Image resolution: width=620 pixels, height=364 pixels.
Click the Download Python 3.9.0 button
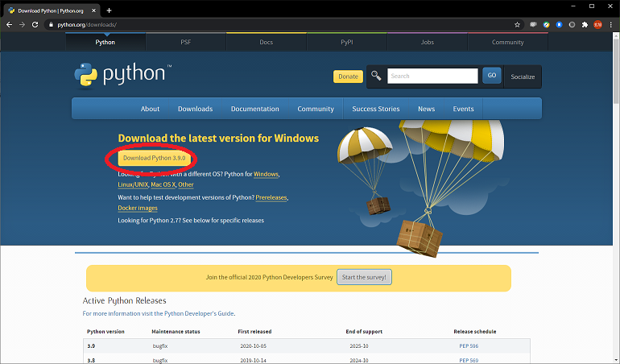pyautogui.click(x=155, y=158)
